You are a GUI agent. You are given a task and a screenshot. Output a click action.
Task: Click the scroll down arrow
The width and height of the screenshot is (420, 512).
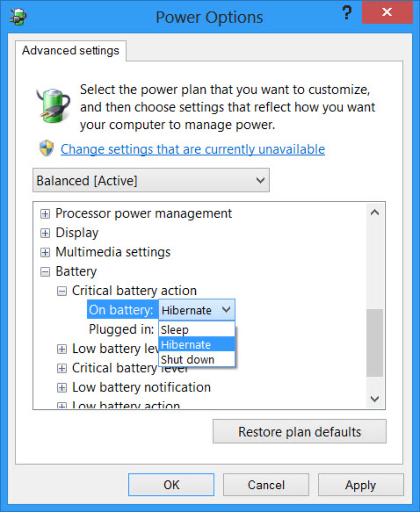pyautogui.click(x=374, y=399)
